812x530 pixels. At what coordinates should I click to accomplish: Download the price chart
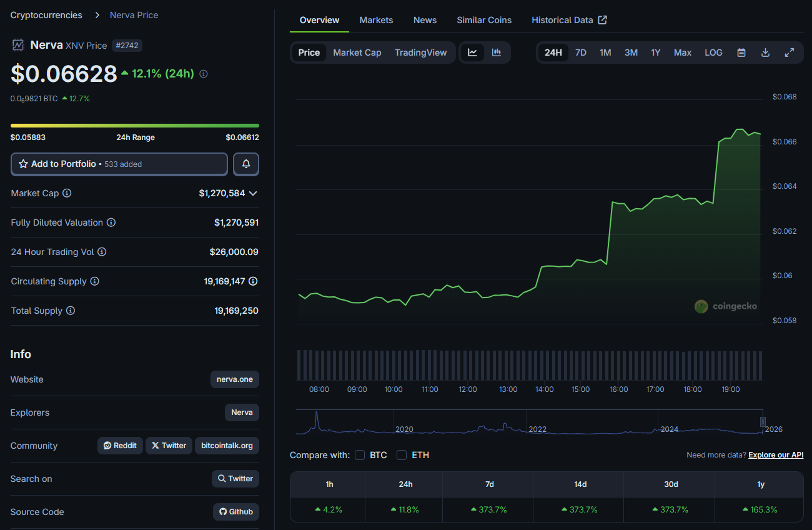coord(765,52)
